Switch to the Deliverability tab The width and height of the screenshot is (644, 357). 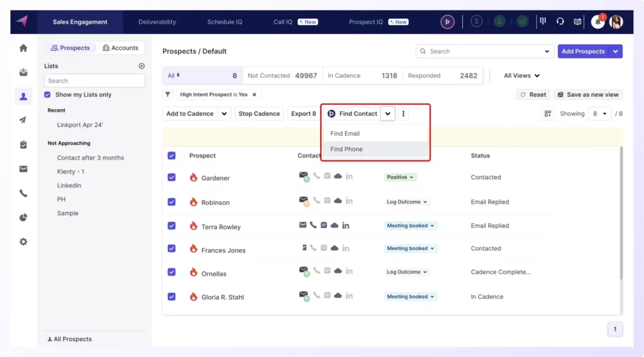coord(157,22)
